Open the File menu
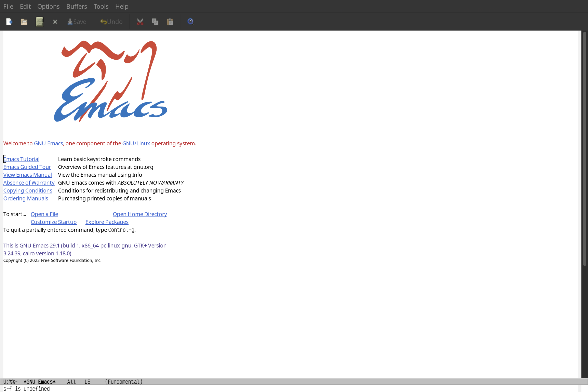The image size is (588, 392). (8, 6)
